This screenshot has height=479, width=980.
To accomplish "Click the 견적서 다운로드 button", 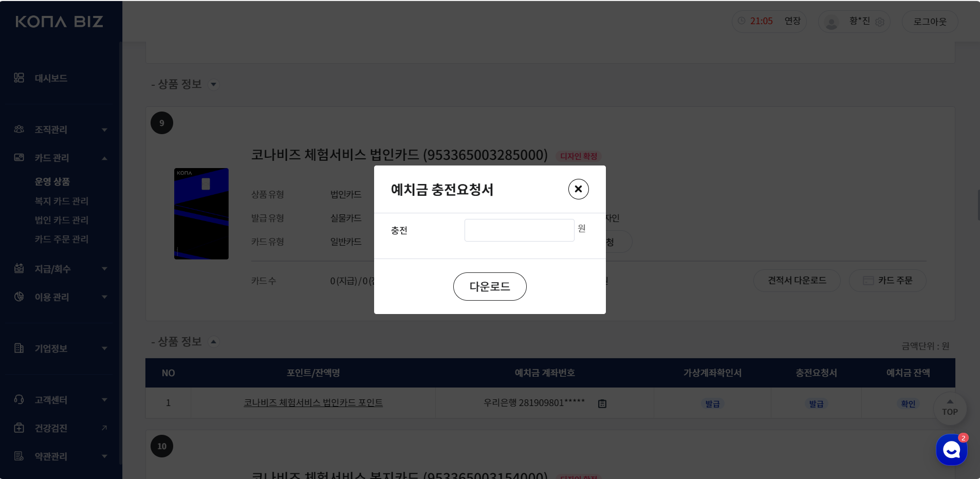I will pyautogui.click(x=797, y=281).
